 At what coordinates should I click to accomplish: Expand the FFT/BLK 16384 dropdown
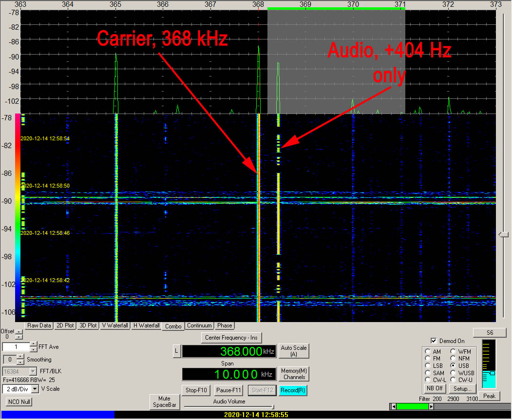33,371
